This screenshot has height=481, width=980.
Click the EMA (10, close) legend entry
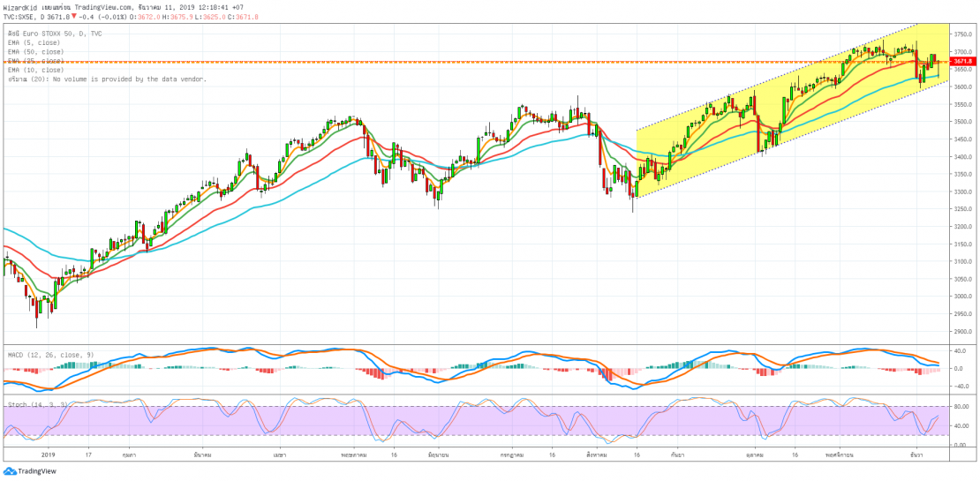click(x=37, y=70)
